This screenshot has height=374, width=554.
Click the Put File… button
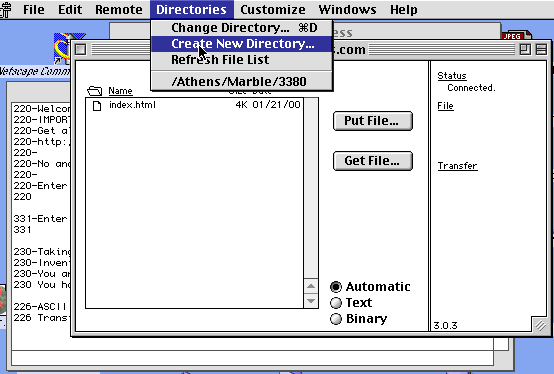pos(372,121)
